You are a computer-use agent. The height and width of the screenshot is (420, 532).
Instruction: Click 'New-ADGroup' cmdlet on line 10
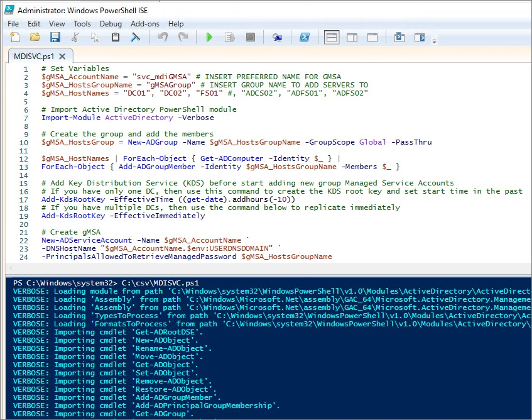pyautogui.click(x=153, y=142)
